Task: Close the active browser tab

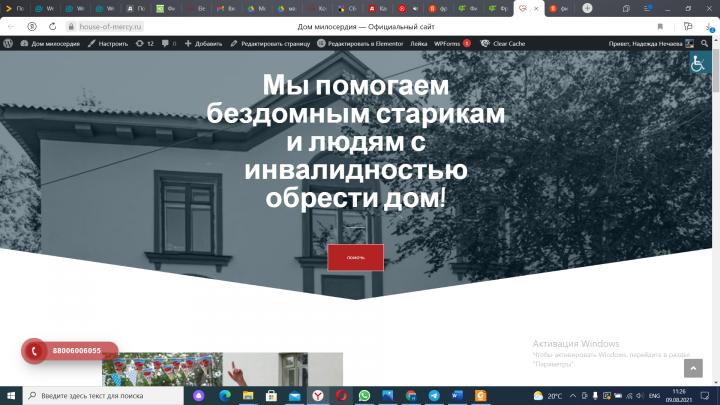Action: [536, 8]
